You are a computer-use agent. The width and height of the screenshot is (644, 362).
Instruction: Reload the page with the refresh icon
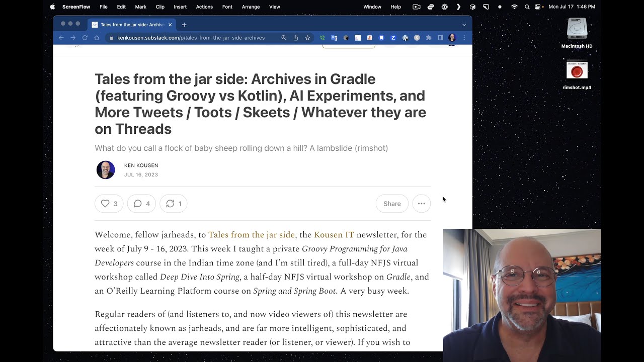(85, 38)
